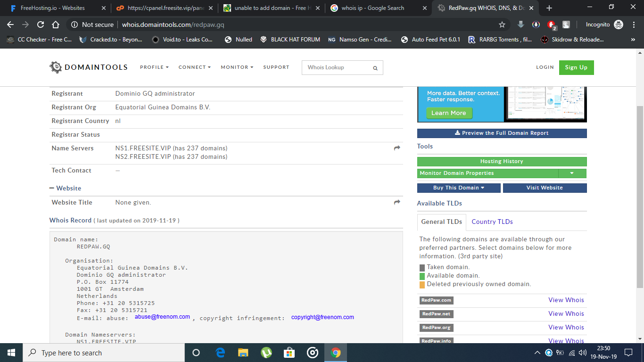Click the volume tray icon
The image size is (644, 362).
tap(582, 353)
